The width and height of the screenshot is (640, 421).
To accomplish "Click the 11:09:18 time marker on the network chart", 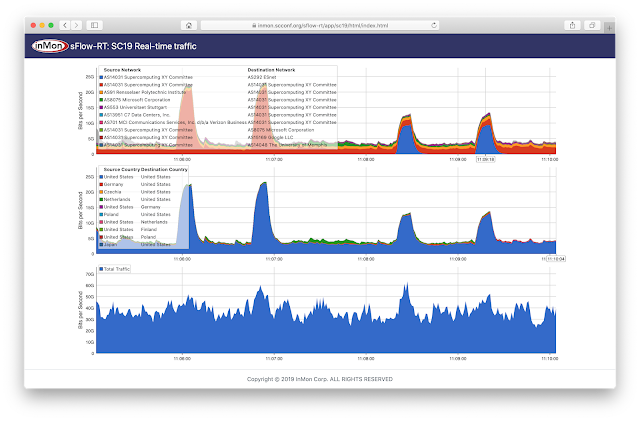I will click(486, 159).
